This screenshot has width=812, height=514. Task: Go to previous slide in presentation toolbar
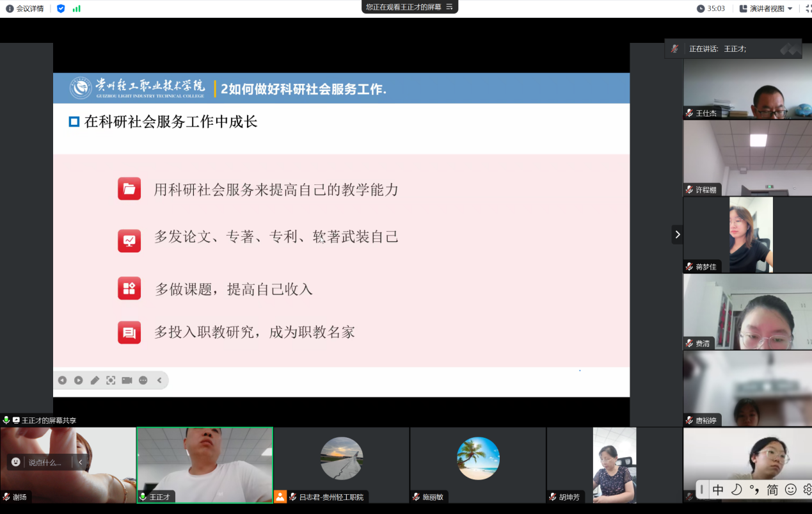(62, 380)
